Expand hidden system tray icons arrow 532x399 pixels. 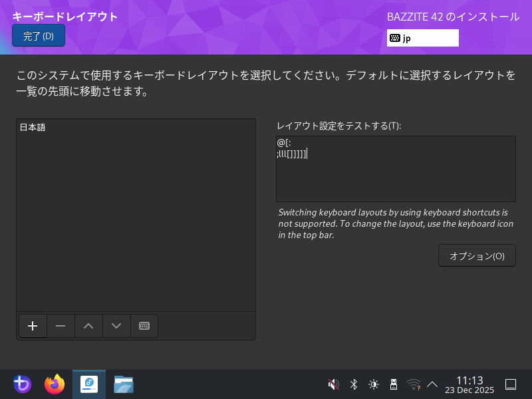(x=432, y=384)
